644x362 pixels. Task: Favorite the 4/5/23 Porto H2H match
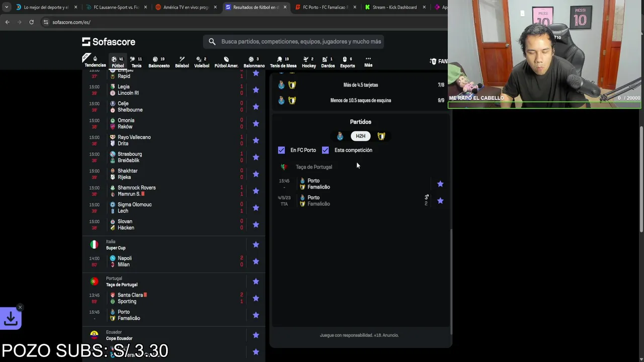(x=440, y=201)
